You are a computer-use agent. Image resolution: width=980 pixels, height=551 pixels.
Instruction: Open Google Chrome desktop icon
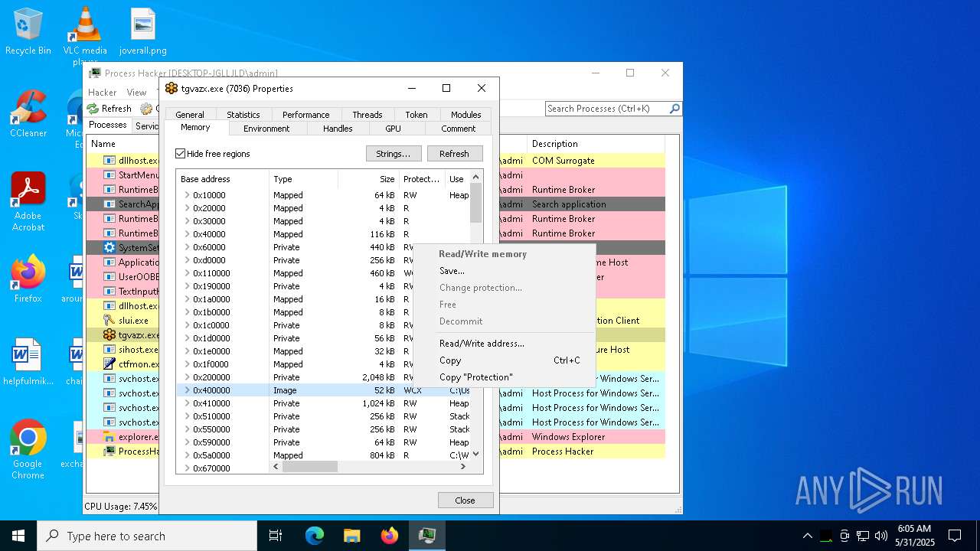pyautogui.click(x=28, y=450)
